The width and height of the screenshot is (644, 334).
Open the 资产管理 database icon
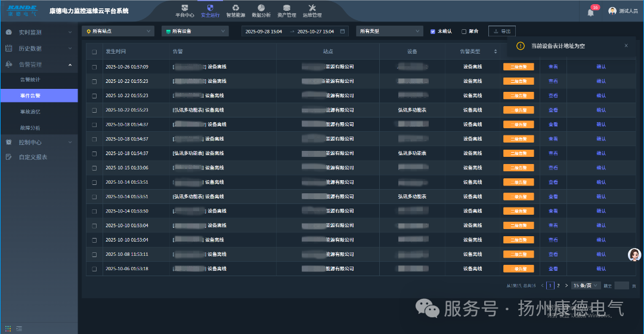click(x=286, y=8)
